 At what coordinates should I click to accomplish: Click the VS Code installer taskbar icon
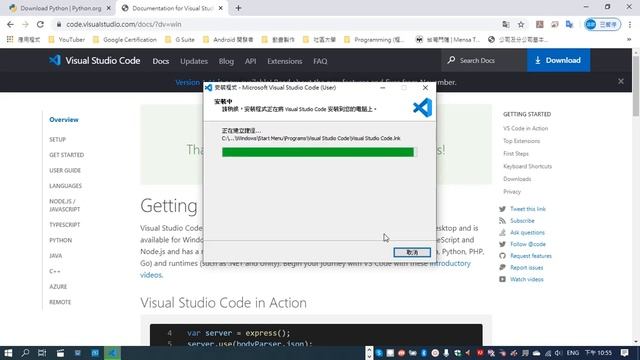(x=112, y=353)
